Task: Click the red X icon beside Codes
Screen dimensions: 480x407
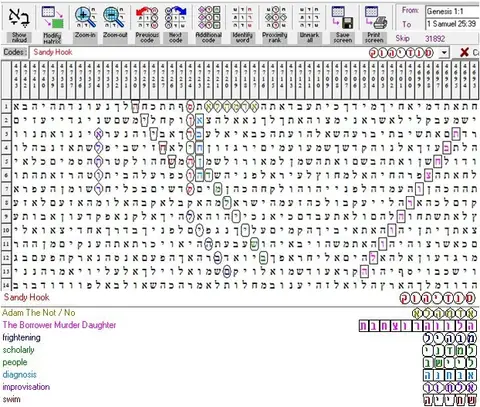Action: (464, 52)
